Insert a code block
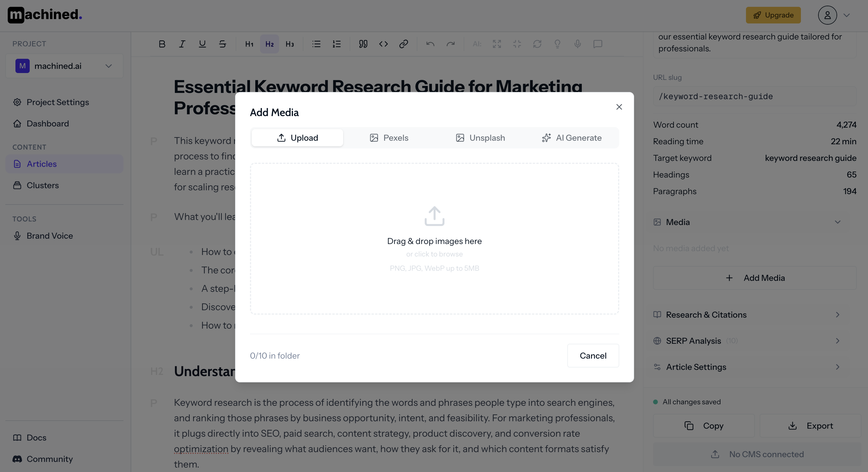Screen dimensions: 868x472 (x=383, y=44)
